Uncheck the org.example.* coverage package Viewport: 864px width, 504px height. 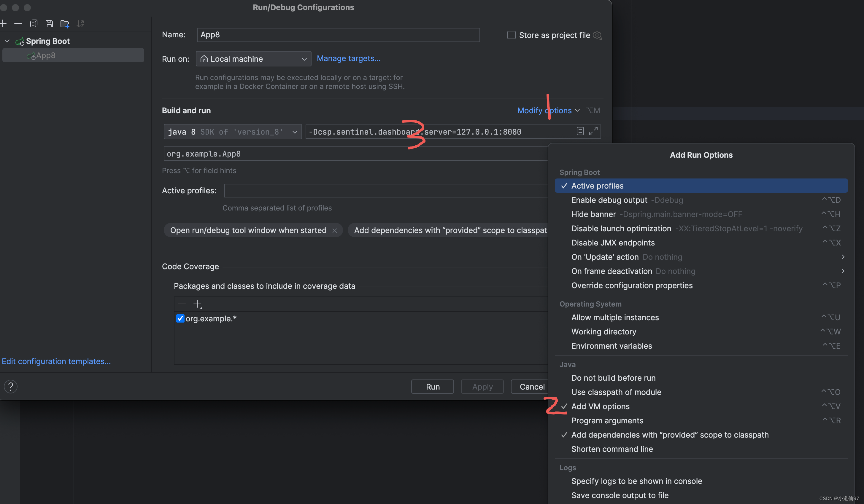click(180, 318)
